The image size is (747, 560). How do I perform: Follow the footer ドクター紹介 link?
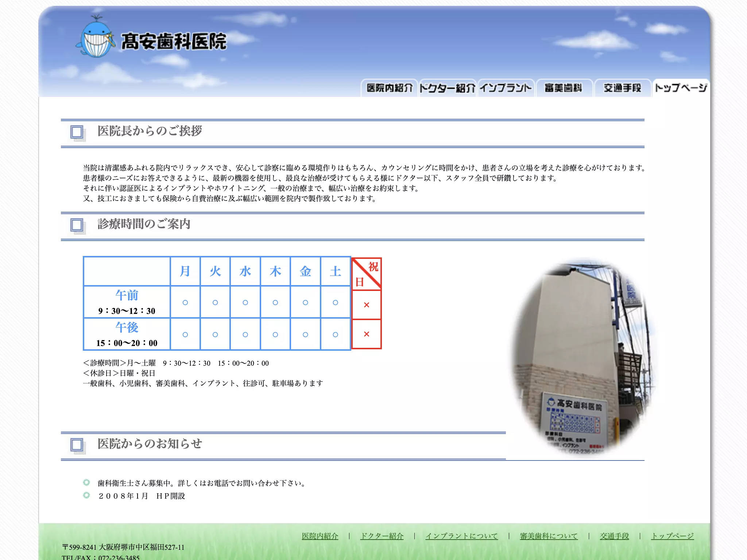coord(382,536)
